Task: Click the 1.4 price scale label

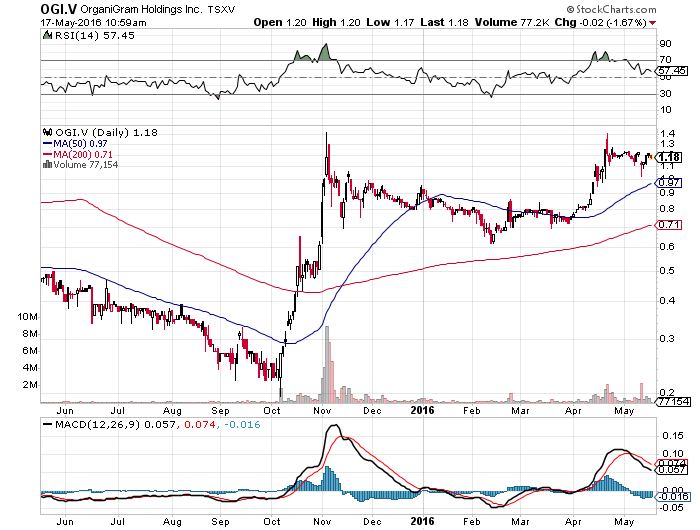Action: pos(667,134)
